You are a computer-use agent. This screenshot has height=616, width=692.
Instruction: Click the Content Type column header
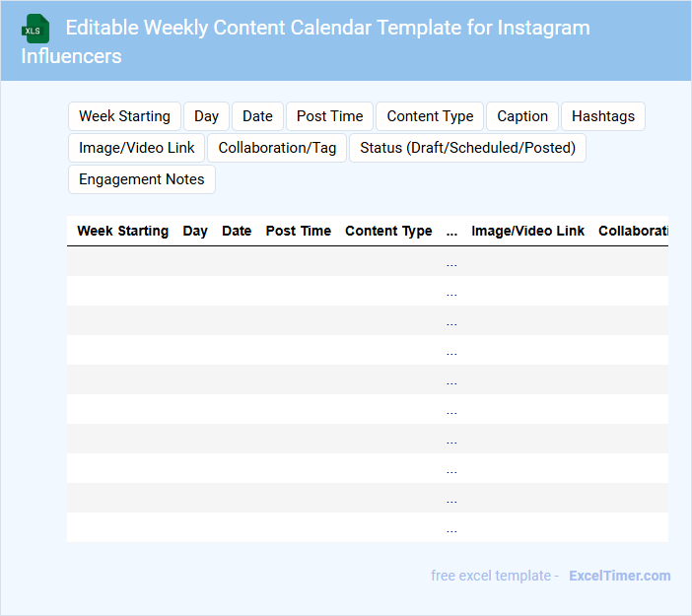pos(388,231)
